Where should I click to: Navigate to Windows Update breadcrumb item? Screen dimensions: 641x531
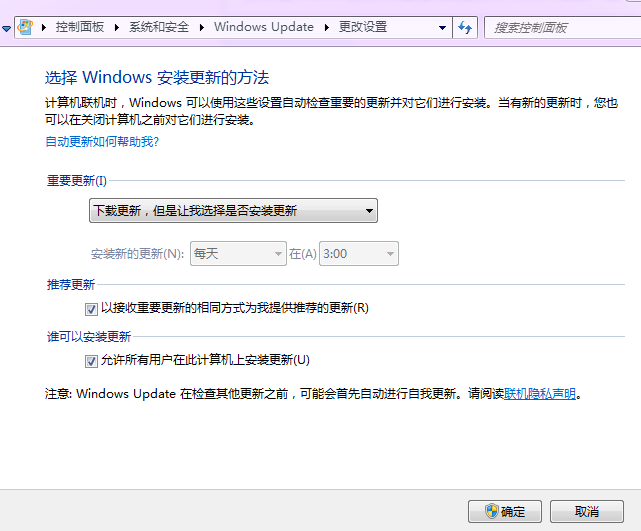(x=264, y=27)
